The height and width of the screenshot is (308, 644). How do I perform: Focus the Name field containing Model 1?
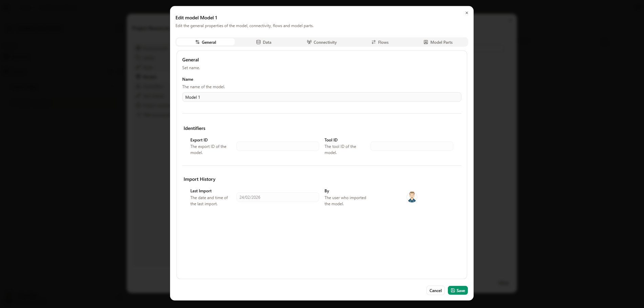[x=321, y=97]
